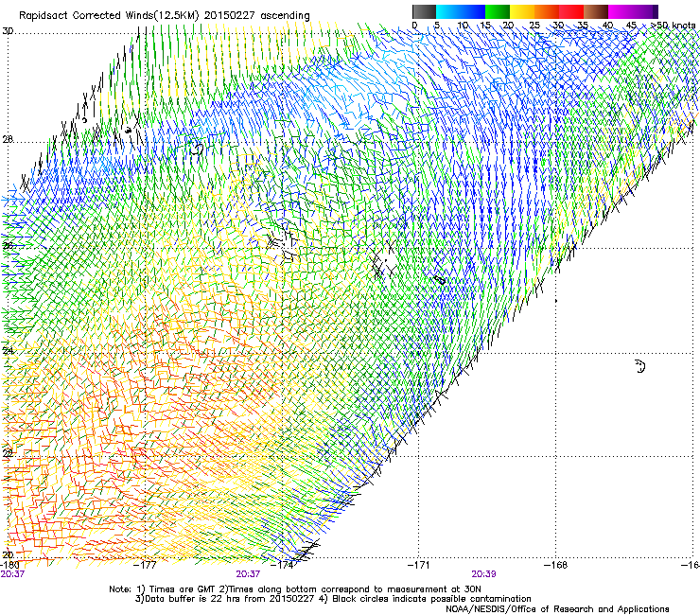Click the gray 0-5 knots color segment
This screenshot has height=615, width=700.
click(424, 11)
